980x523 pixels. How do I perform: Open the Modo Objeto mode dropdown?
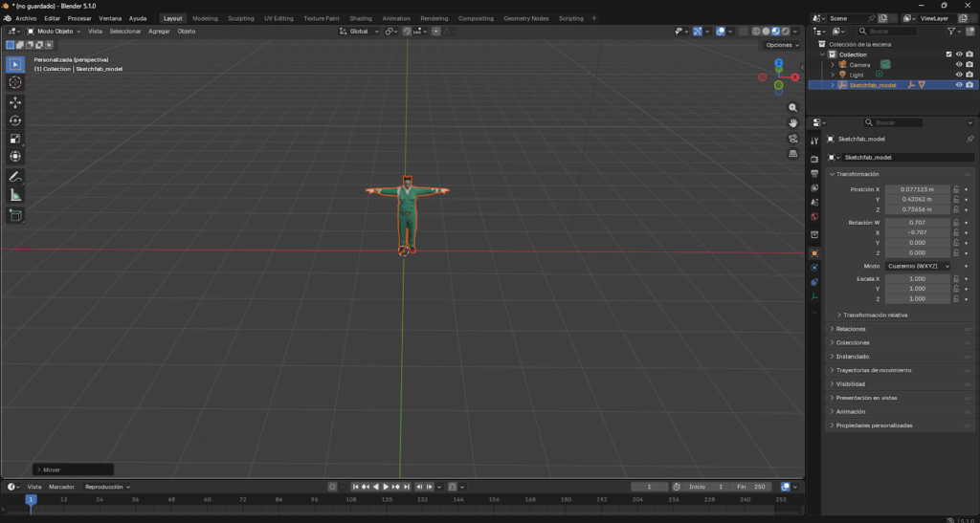pos(57,32)
